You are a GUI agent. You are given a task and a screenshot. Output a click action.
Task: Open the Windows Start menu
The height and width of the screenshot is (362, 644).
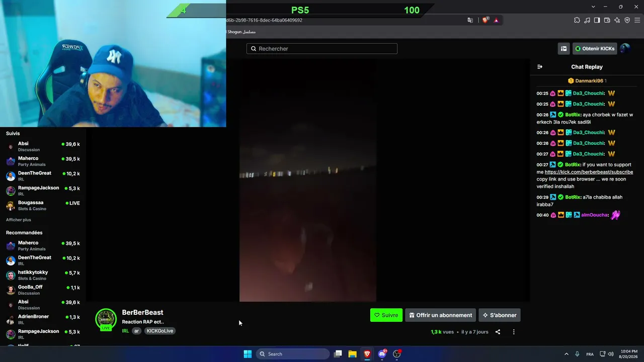click(248, 354)
